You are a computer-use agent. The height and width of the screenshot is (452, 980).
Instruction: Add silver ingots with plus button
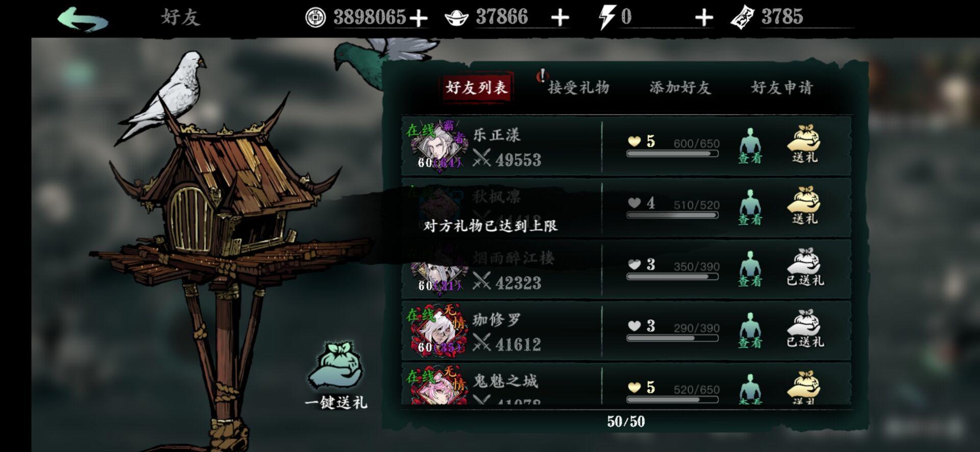coord(560,18)
